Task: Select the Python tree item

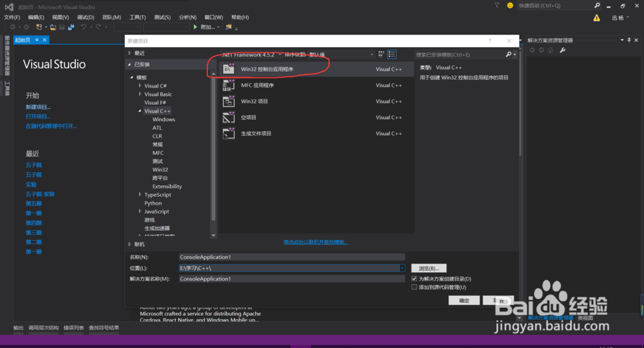Action: 153,203
